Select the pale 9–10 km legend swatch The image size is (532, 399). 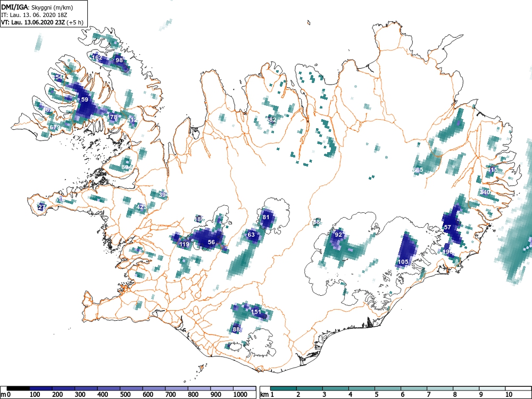pyautogui.click(x=492, y=388)
